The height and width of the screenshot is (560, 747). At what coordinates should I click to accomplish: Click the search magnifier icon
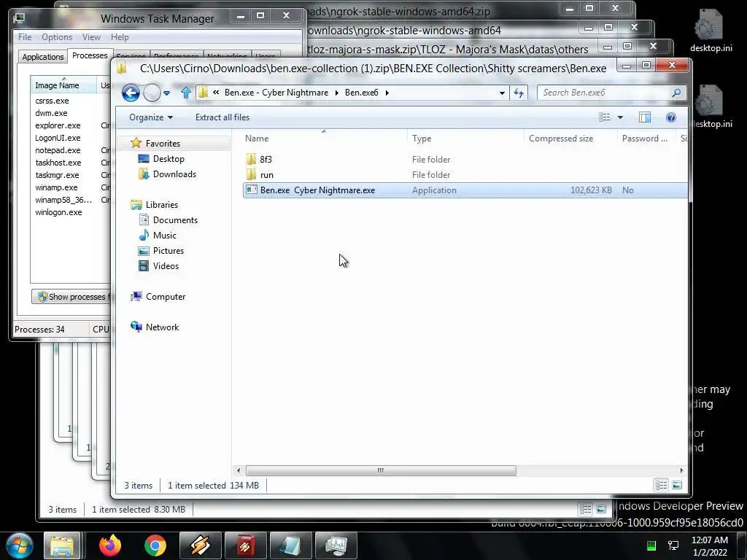(x=676, y=93)
